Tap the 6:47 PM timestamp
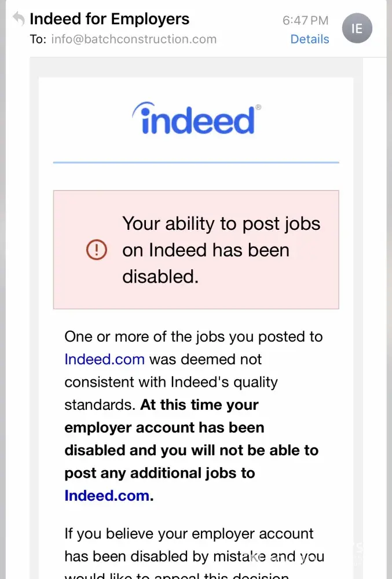Image resolution: width=392 pixels, height=579 pixels. click(305, 21)
